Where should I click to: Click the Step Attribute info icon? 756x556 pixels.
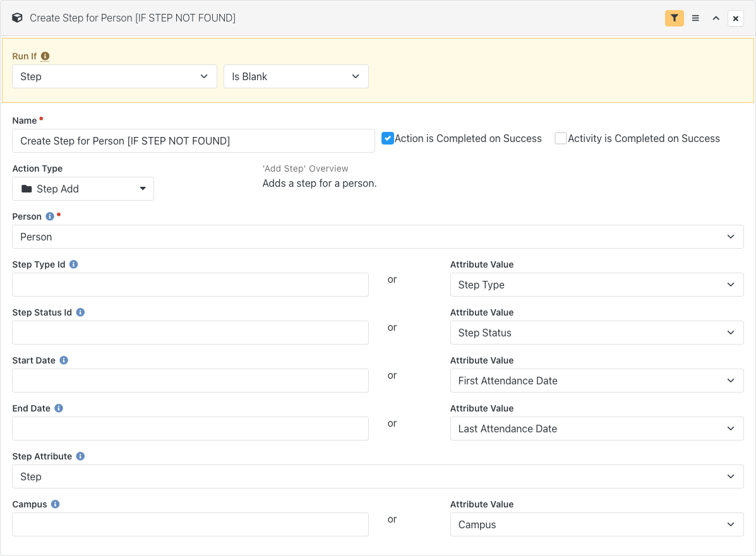[80, 456]
